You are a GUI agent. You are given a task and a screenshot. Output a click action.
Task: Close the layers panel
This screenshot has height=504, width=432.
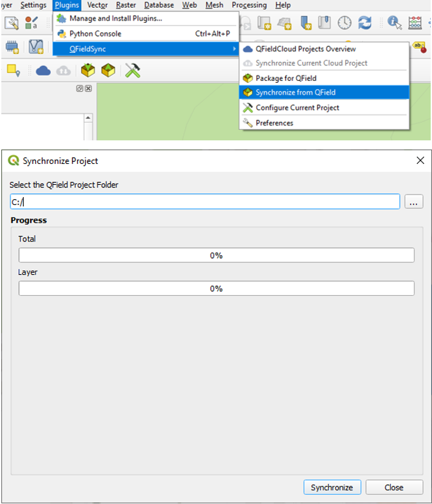coord(88,88)
